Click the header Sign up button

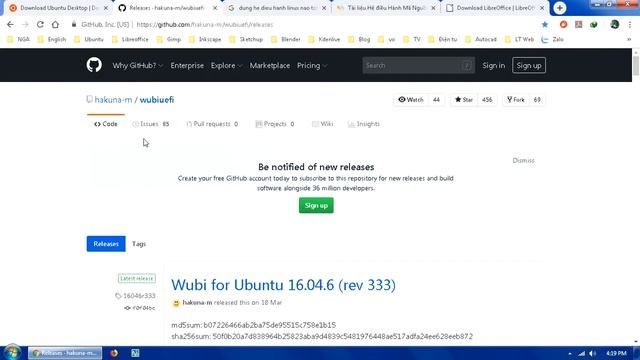[529, 65]
